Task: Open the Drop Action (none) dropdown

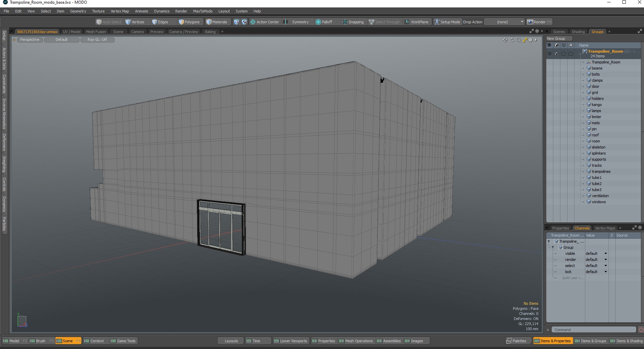Action: point(505,22)
